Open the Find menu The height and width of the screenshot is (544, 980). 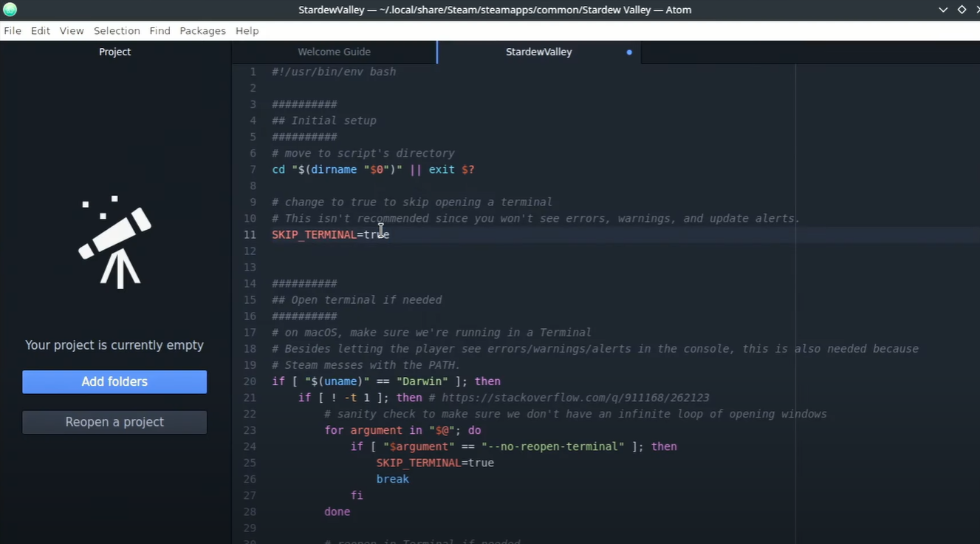point(160,31)
